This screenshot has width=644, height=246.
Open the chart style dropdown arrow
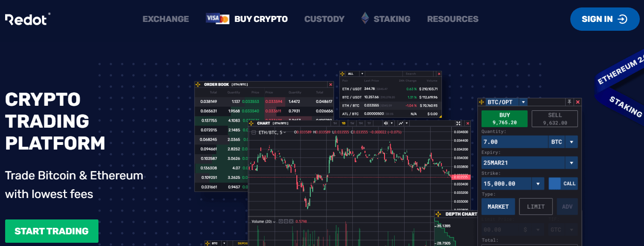(392, 123)
